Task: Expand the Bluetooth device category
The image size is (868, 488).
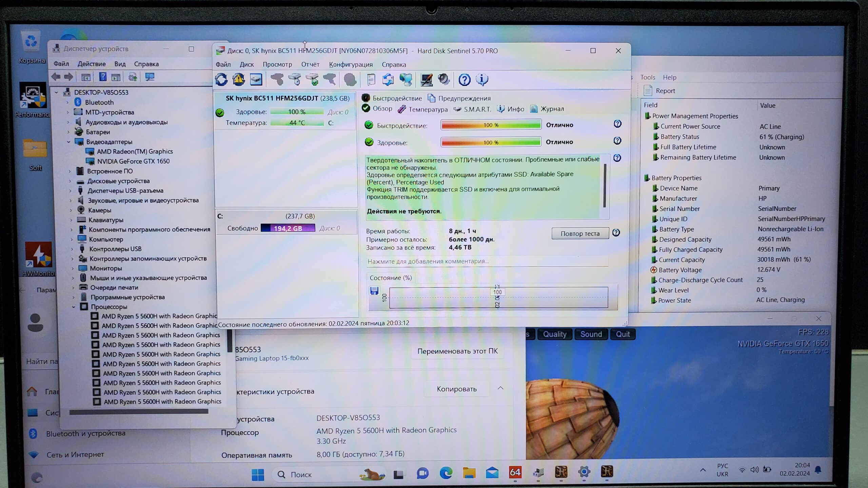Action: click(68, 102)
